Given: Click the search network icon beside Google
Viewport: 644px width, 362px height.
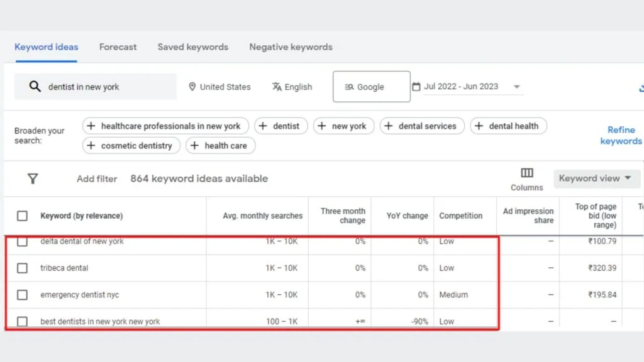Looking at the screenshot, I should coord(349,87).
